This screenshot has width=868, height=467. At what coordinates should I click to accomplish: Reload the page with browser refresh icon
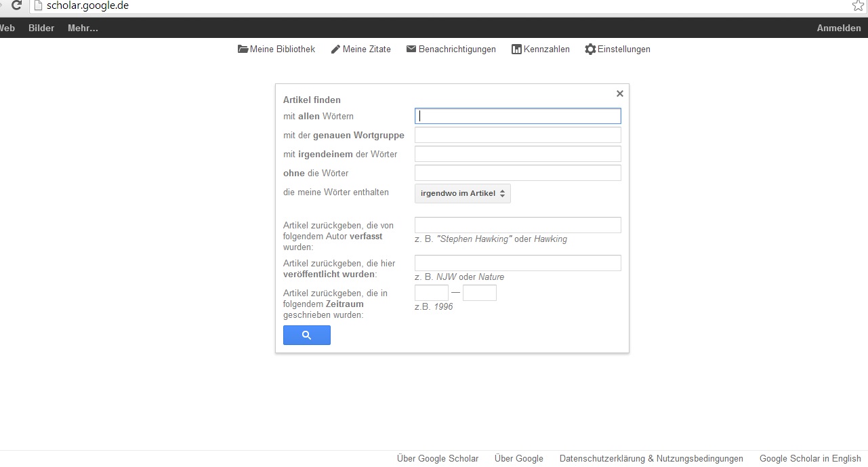[x=16, y=6]
